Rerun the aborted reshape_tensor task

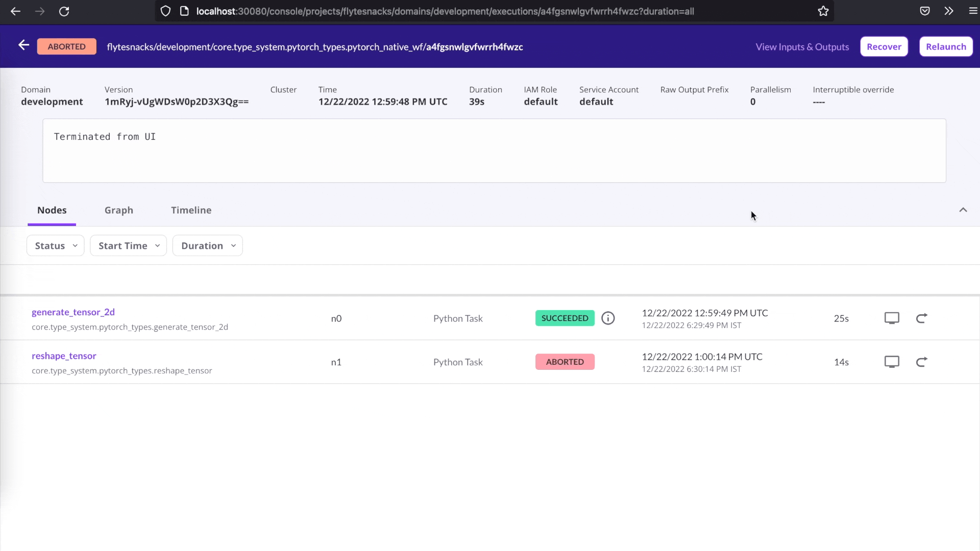click(x=922, y=362)
